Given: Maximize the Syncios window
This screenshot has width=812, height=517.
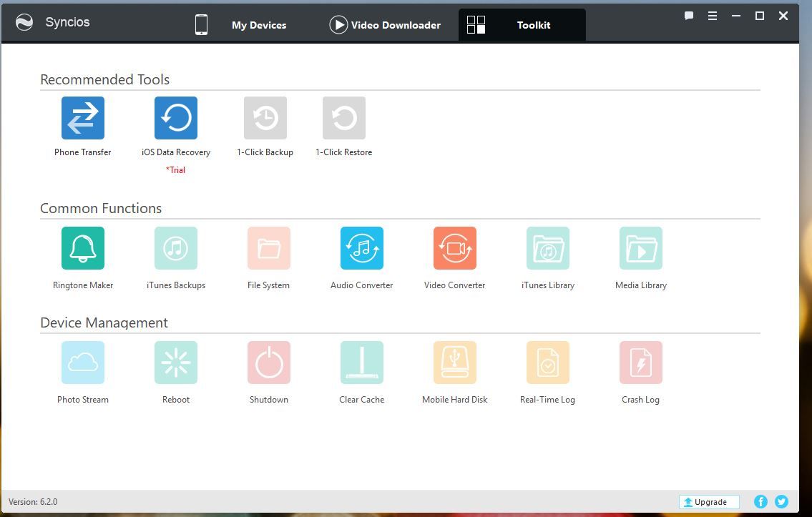Looking at the screenshot, I should point(760,16).
